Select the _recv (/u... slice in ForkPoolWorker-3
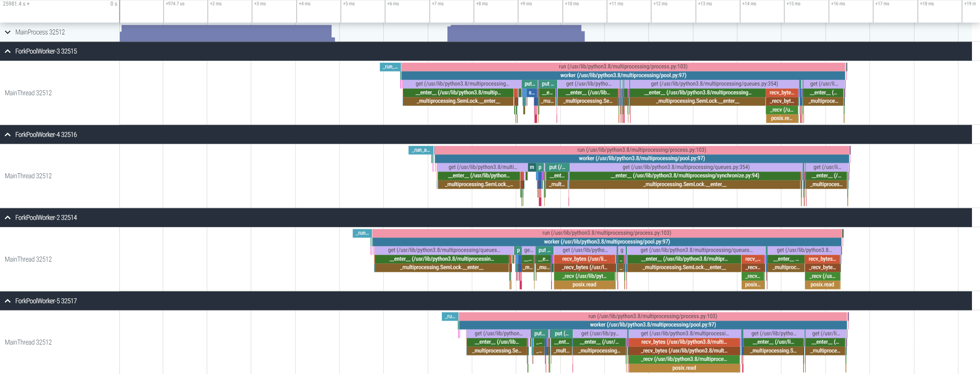 [782, 110]
